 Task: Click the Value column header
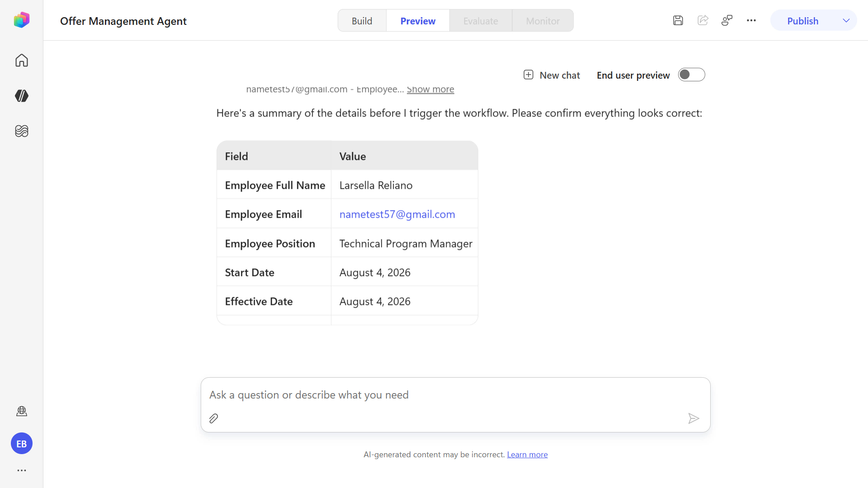404,156
